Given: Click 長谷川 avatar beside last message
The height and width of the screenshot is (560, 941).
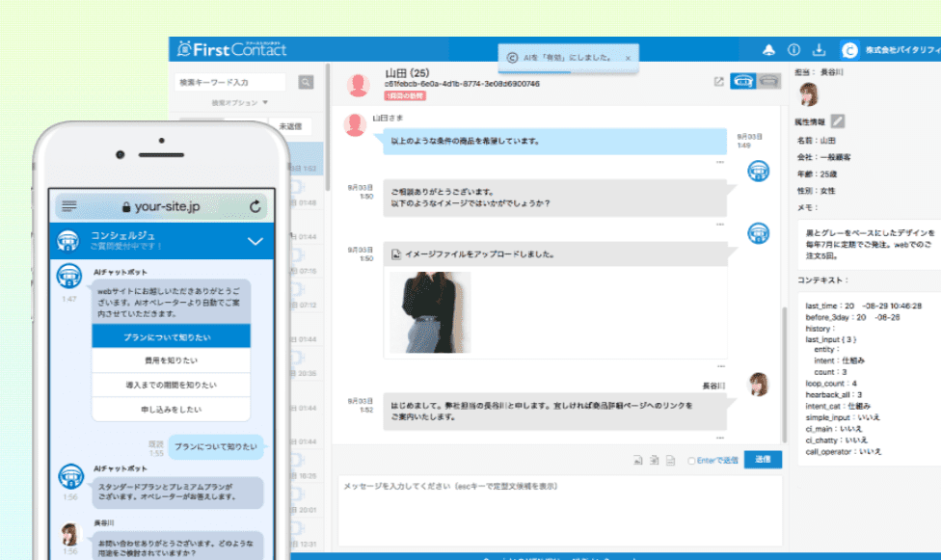Looking at the screenshot, I should coord(759,385).
